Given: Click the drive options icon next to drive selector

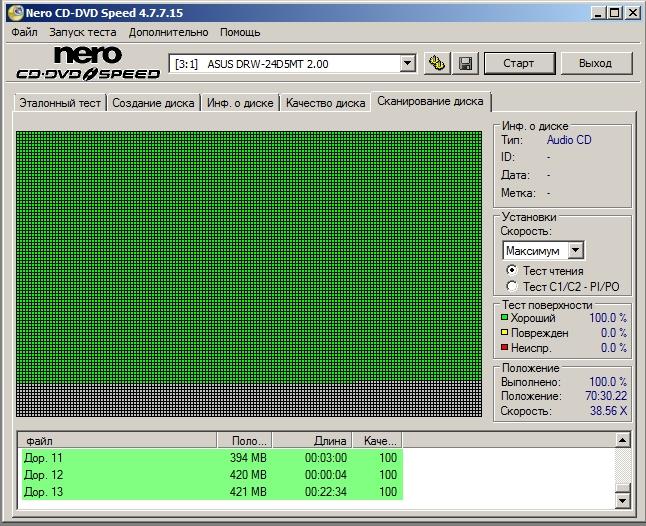Looking at the screenshot, I should pyautogui.click(x=436, y=63).
